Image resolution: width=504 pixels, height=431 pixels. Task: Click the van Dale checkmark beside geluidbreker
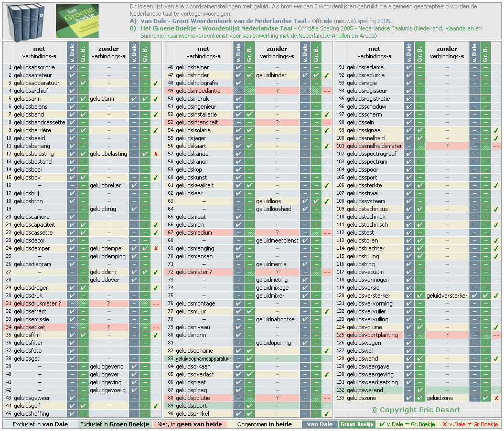coord(134,185)
